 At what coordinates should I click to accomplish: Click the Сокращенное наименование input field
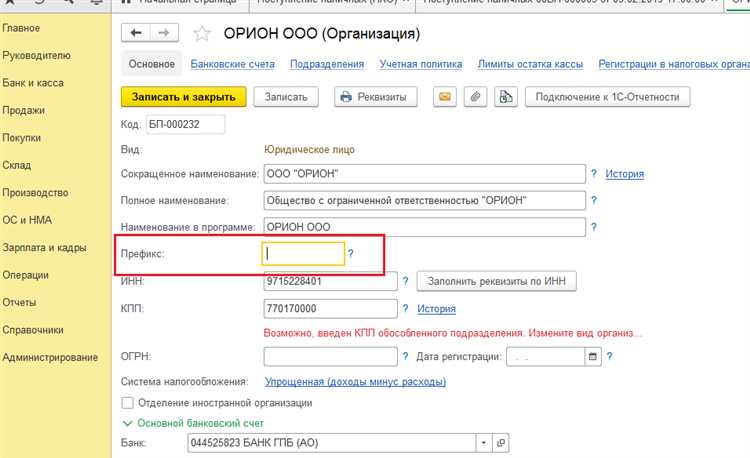tap(425, 174)
